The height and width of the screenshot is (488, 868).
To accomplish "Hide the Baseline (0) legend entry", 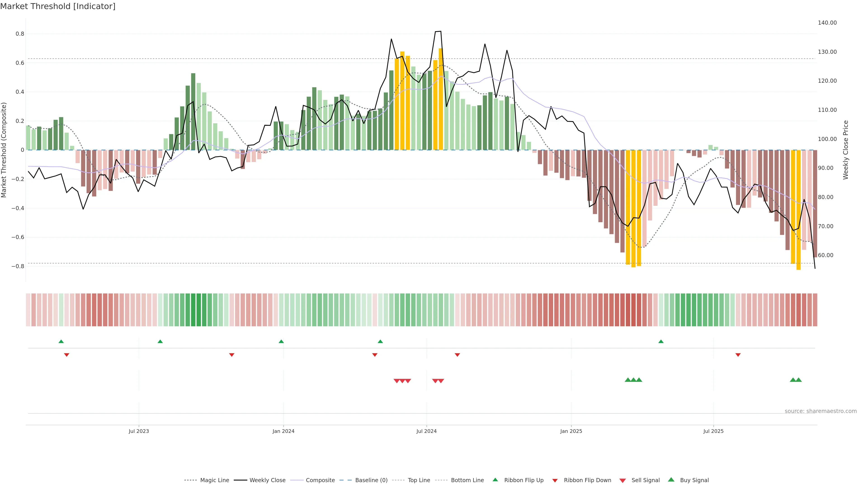I will tap(371, 480).
